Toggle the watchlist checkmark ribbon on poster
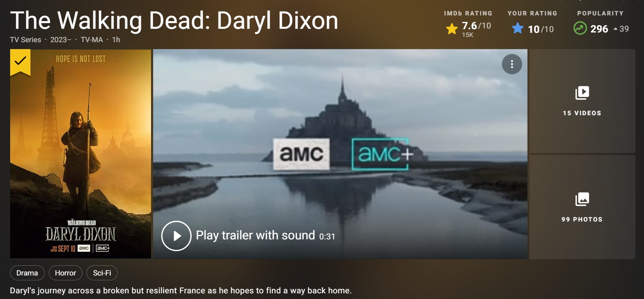This screenshot has width=644, height=299. (20, 62)
